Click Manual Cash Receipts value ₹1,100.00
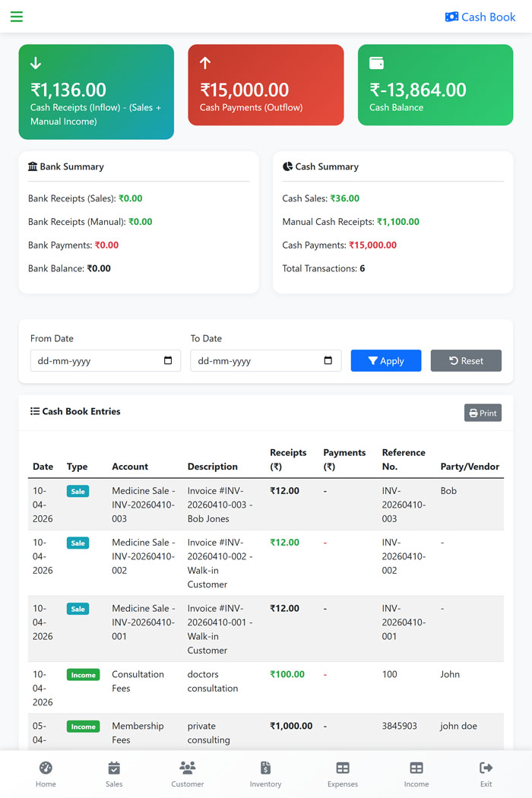This screenshot has width=532, height=798. point(398,222)
